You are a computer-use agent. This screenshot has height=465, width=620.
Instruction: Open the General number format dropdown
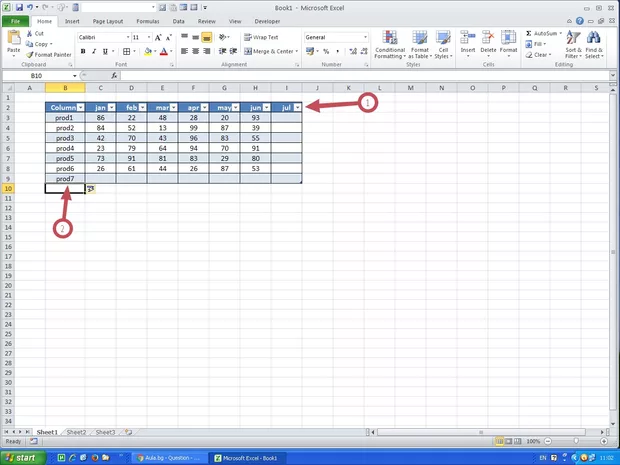(x=365, y=37)
